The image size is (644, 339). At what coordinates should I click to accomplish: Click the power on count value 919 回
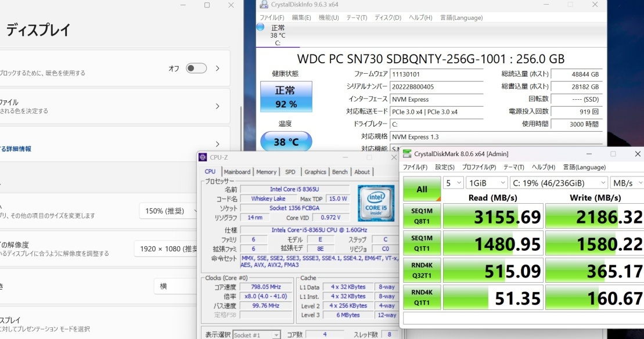click(x=576, y=111)
